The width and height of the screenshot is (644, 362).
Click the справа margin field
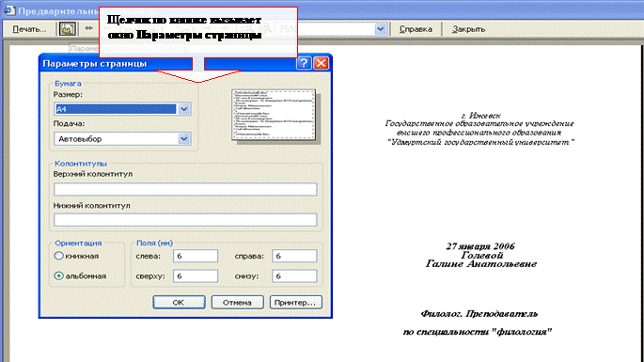(294, 256)
